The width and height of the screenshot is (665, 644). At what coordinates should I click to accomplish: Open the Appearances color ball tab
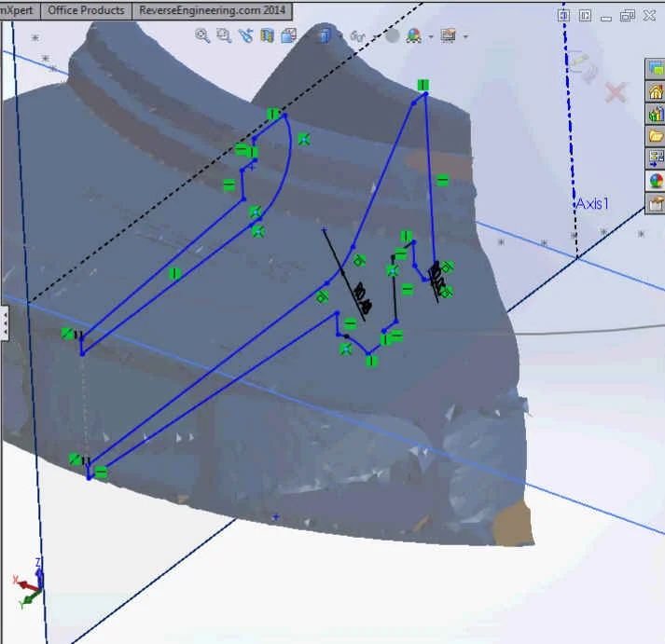656,181
